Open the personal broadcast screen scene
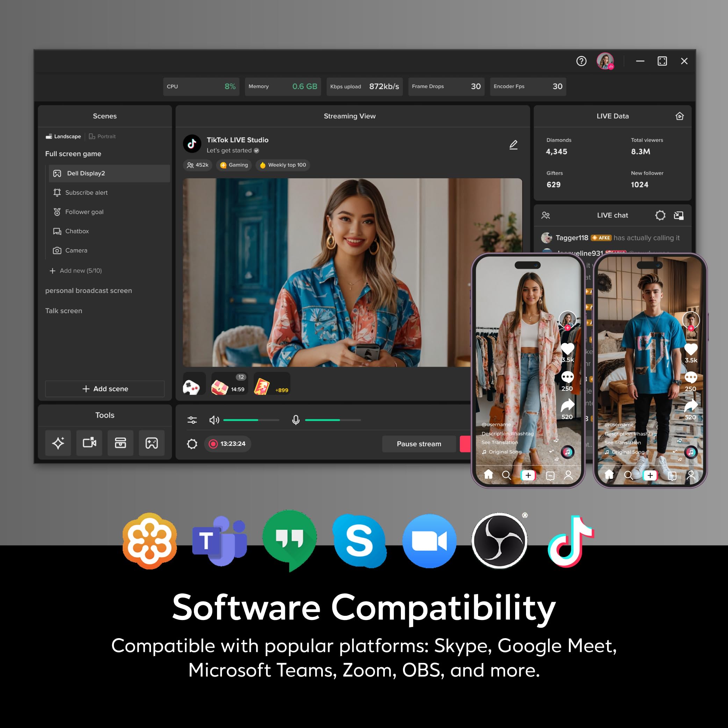This screenshot has height=728, width=728. pos(88,290)
